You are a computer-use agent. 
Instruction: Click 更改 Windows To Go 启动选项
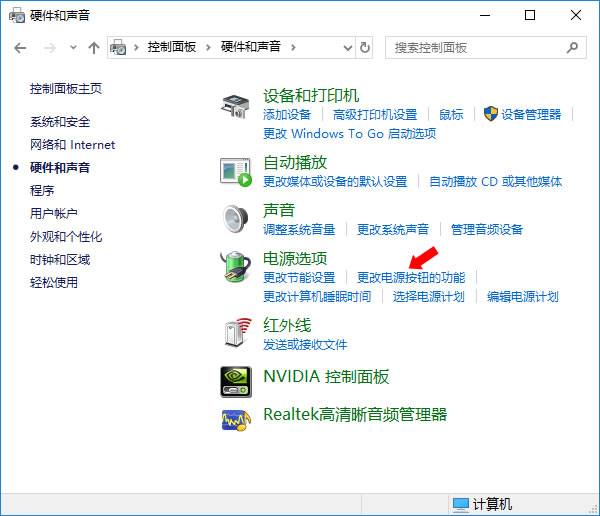pyautogui.click(x=350, y=134)
